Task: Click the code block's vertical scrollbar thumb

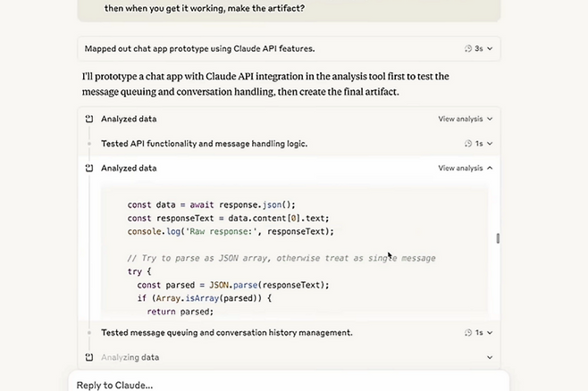Action: 498,238
